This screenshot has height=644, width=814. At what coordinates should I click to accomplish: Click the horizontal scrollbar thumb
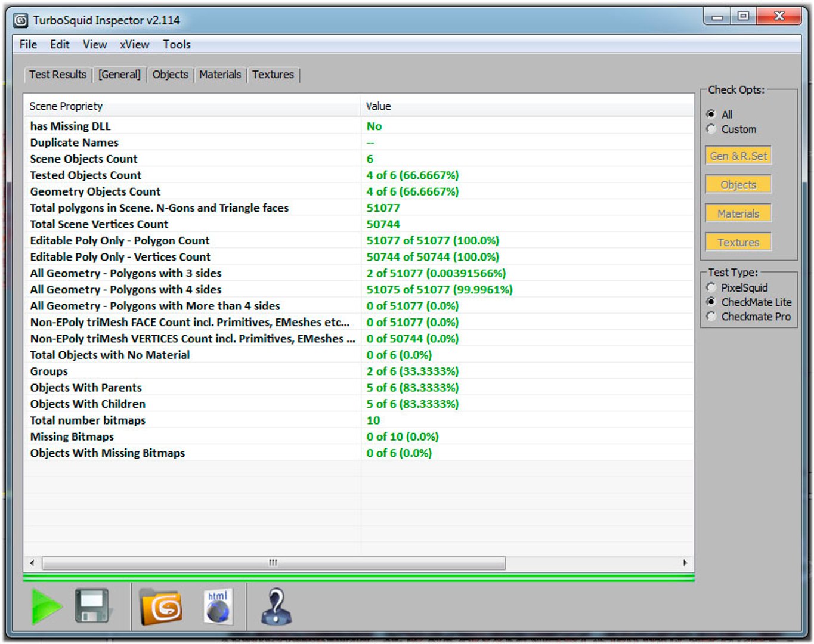tap(274, 563)
